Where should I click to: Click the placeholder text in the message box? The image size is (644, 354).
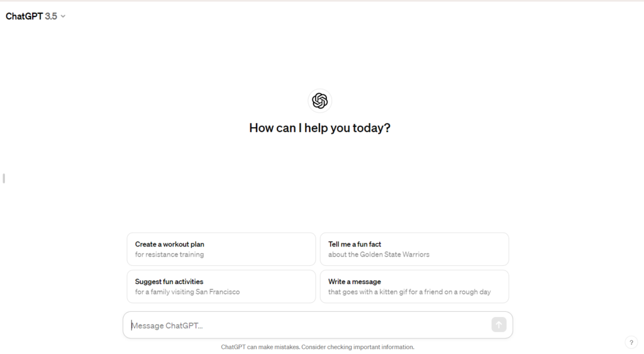[x=167, y=326]
